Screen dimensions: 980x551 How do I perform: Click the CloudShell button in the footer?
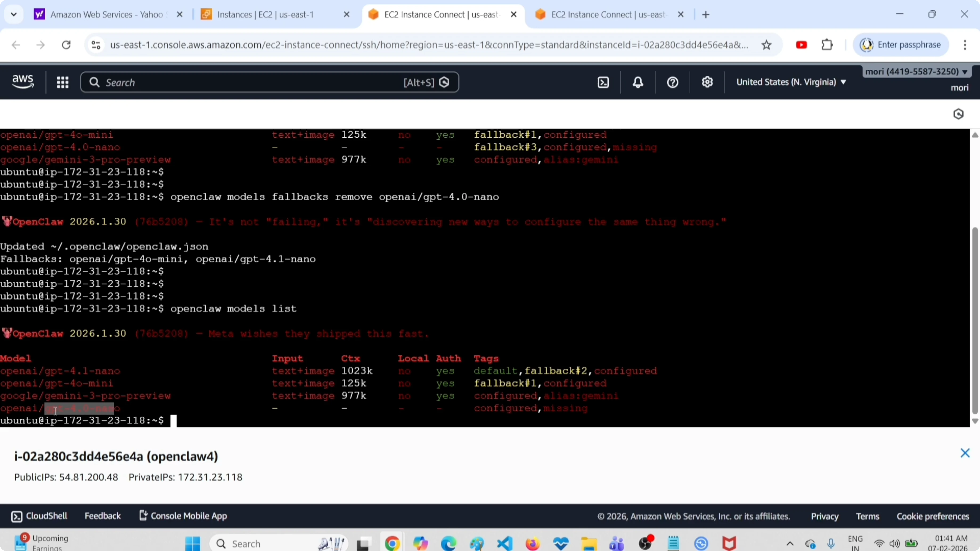(40, 516)
